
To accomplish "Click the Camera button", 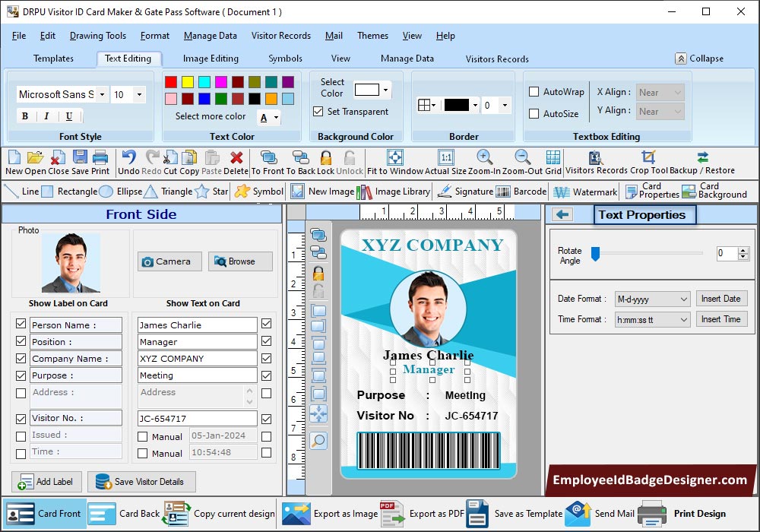I will pos(169,261).
